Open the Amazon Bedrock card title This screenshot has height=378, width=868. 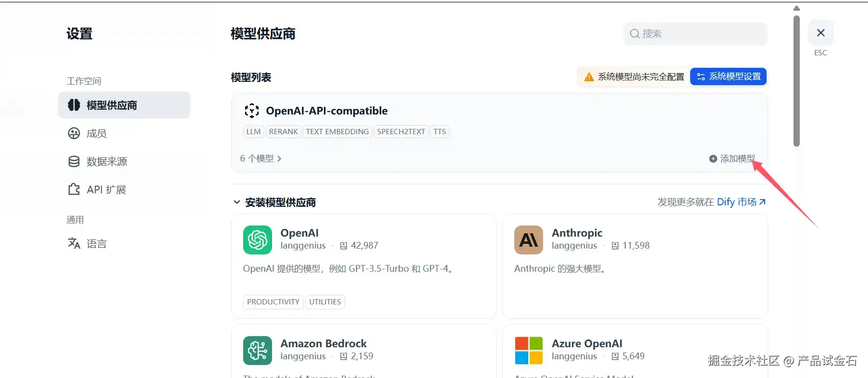(323, 343)
